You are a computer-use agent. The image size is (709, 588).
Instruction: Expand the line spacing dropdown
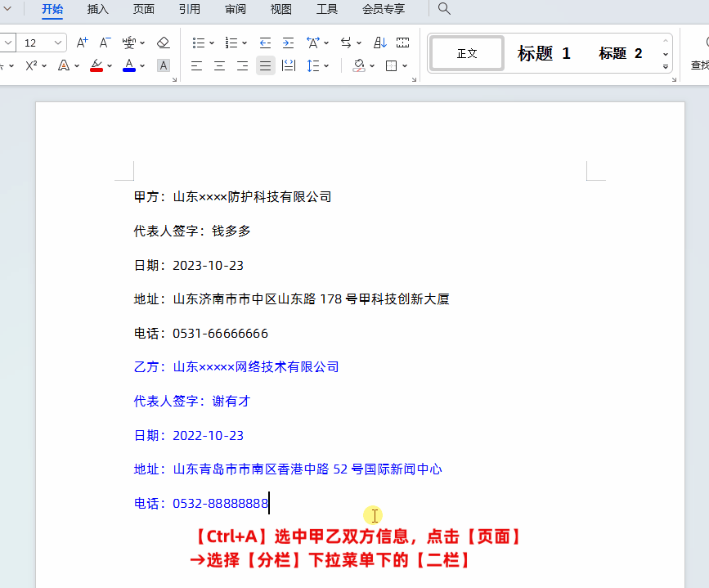pos(326,66)
